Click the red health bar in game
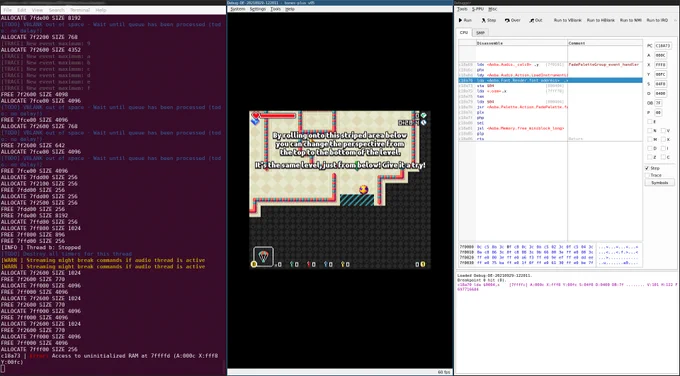The height and width of the screenshot is (376, 680). coord(278,115)
